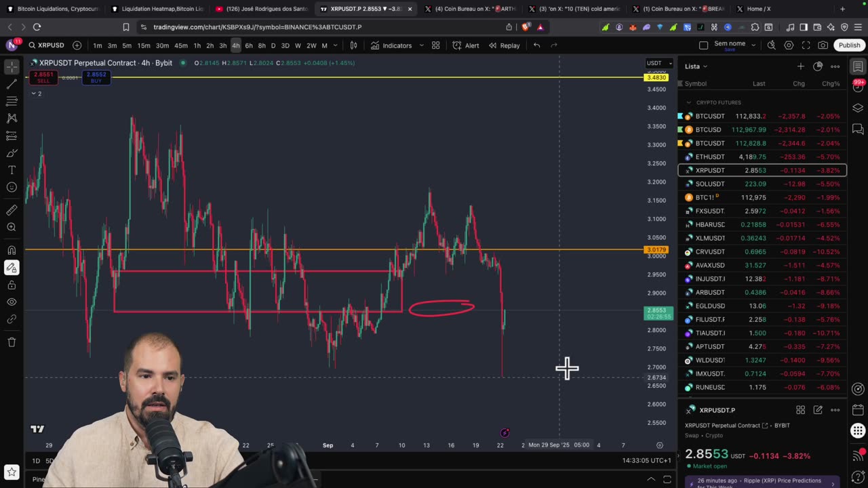Select AVAXUSD row in the watchlist

pos(762,265)
